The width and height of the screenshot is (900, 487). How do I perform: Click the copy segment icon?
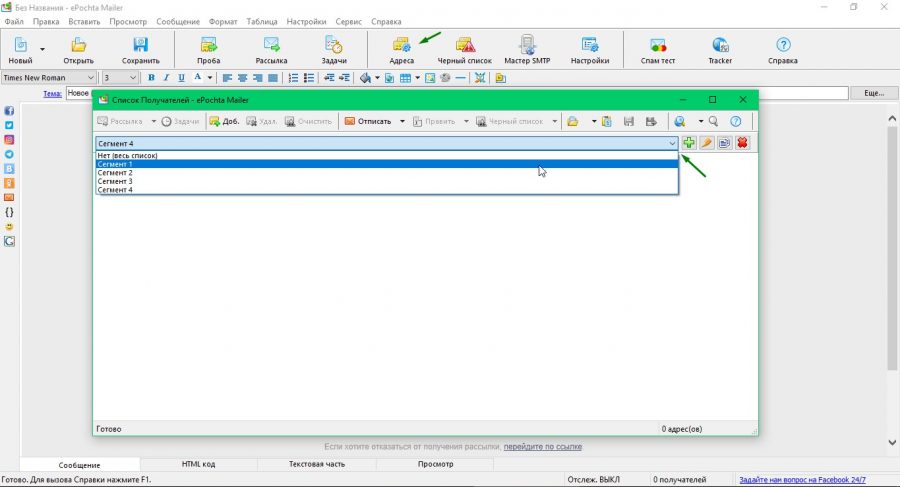tap(724, 143)
